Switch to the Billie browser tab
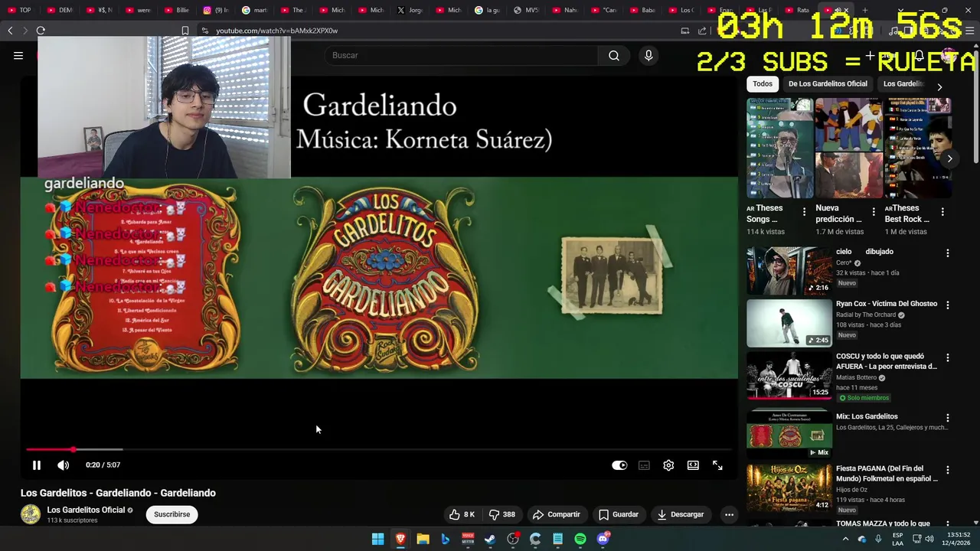Viewport: 980px width, 551px height. 178,10
